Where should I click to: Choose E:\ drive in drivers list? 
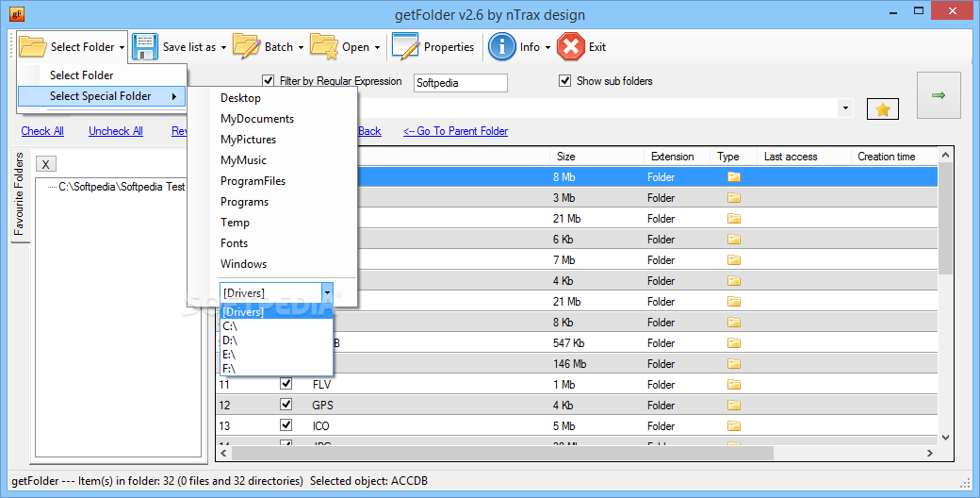[277, 355]
